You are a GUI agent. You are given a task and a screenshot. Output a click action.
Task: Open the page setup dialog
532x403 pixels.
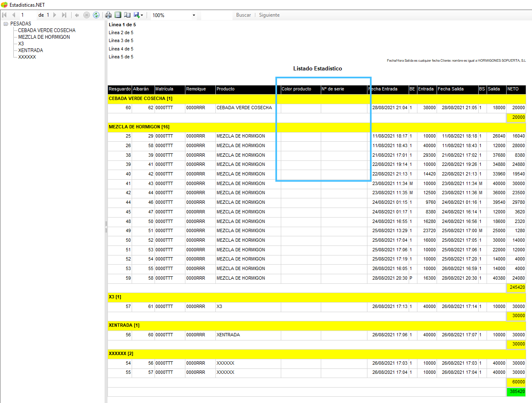tap(127, 15)
